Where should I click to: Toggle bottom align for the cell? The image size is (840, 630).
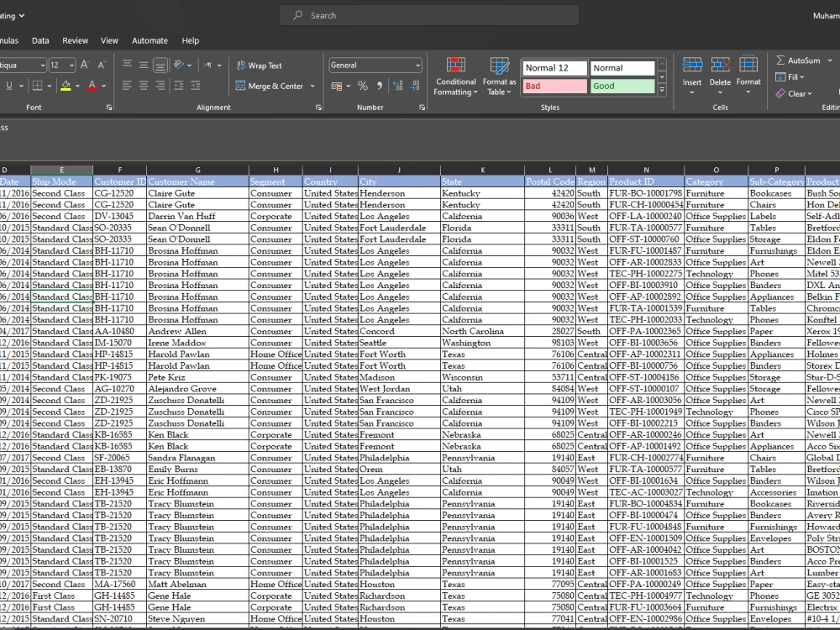tap(159, 64)
